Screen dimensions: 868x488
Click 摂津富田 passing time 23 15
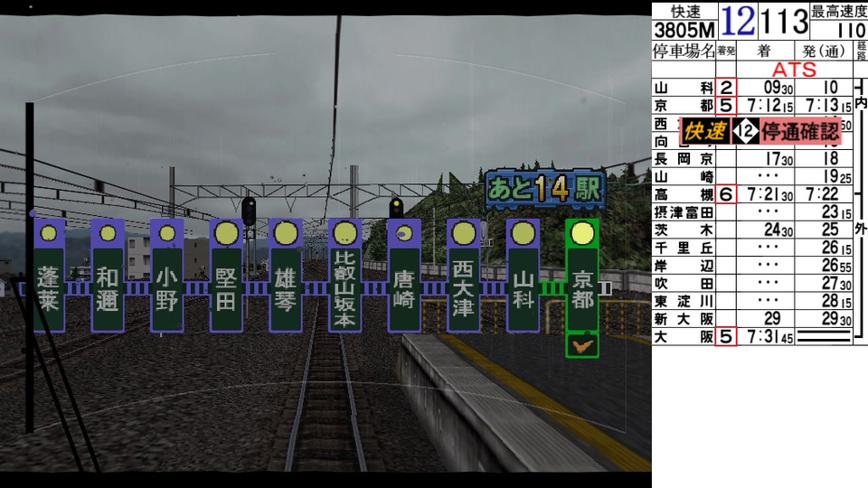(836, 212)
